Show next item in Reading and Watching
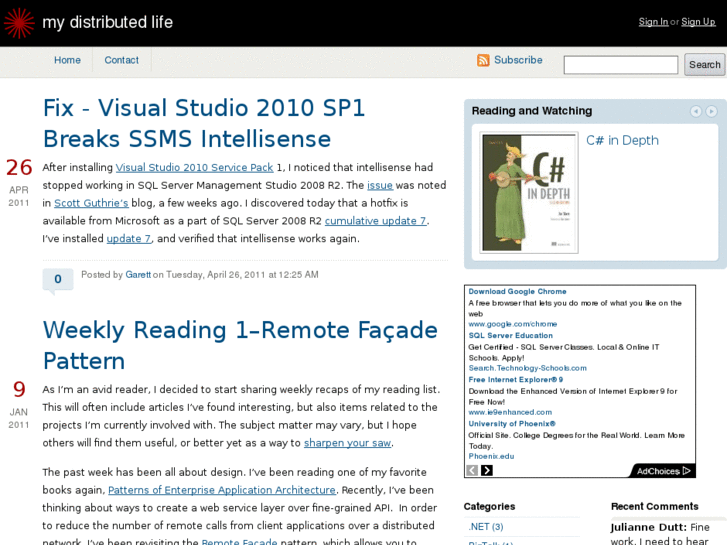The height and width of the screenshot is (545, 727). click(x=711, y=111)
